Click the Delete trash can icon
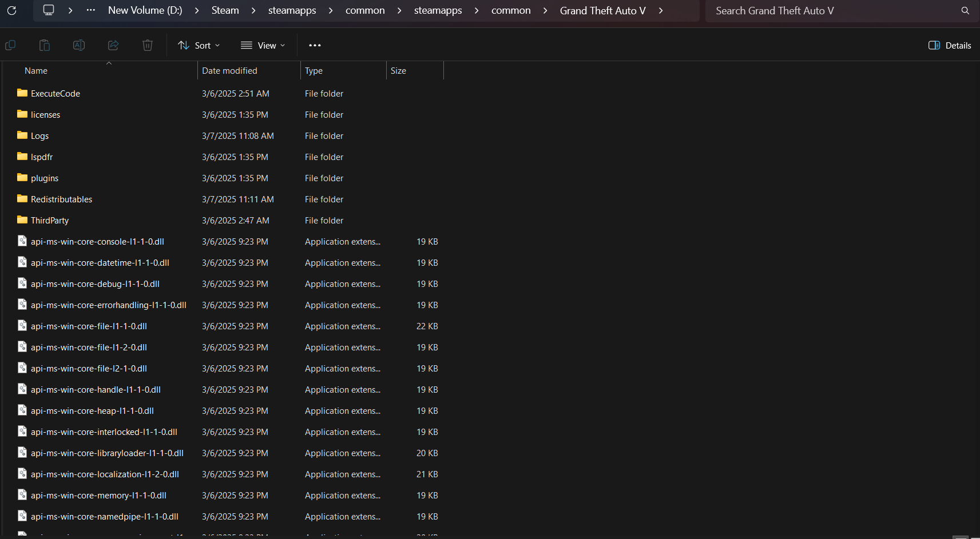The width and height of the screenshot is (980, 539). (x=148, y=45)
